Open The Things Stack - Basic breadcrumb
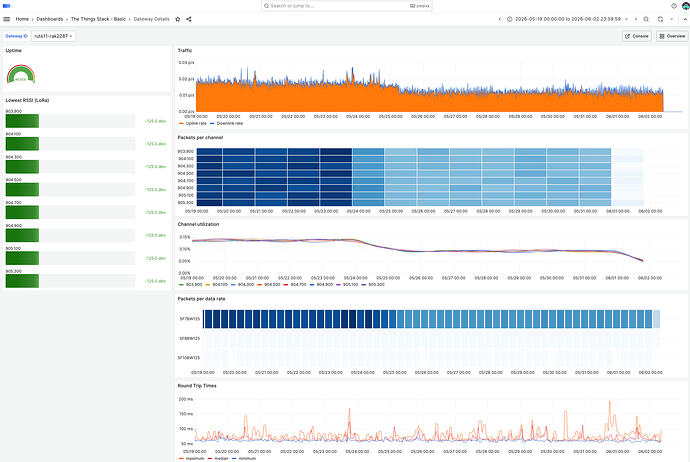The height and width of the screenshot is (462, 690). 98,19
